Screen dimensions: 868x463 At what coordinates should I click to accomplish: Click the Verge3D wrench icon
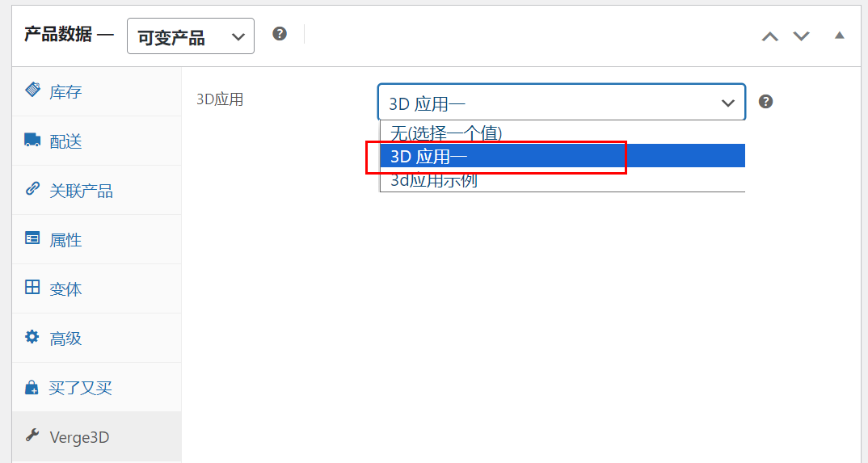pos(32,436)
